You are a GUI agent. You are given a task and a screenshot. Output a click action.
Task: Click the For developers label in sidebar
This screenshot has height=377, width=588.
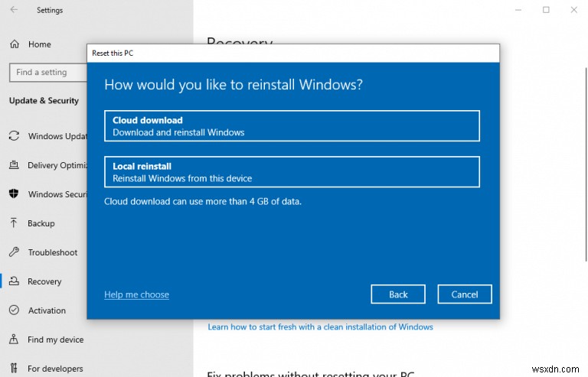[55, 369]
